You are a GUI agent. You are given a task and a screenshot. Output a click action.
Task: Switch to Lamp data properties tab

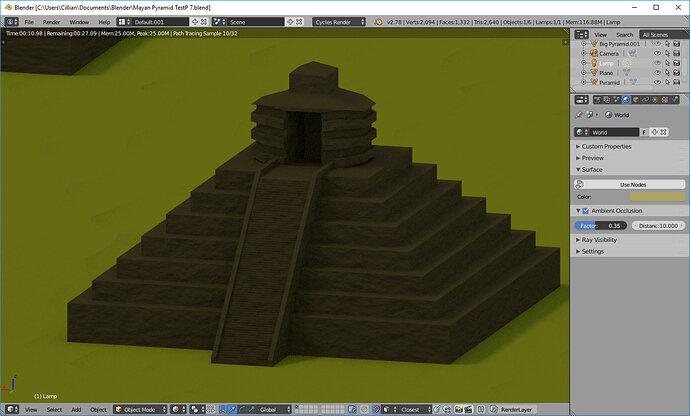[x=655, y=100]
